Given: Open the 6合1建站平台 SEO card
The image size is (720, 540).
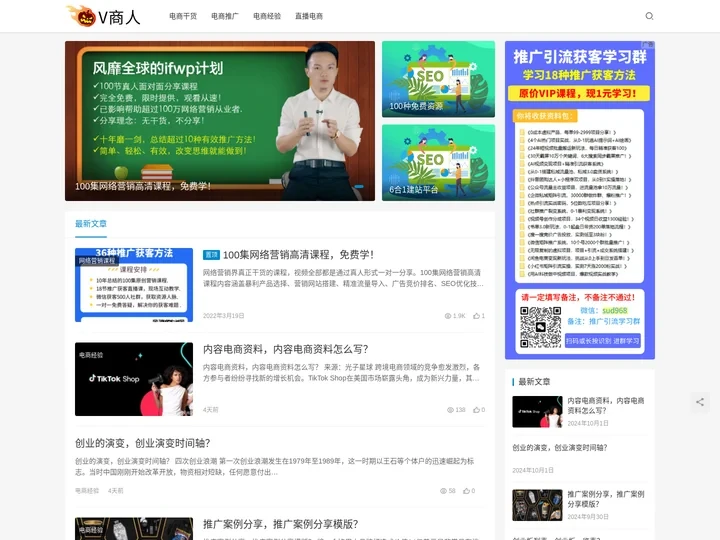Looking at the screenshot, I should [439, 163].
